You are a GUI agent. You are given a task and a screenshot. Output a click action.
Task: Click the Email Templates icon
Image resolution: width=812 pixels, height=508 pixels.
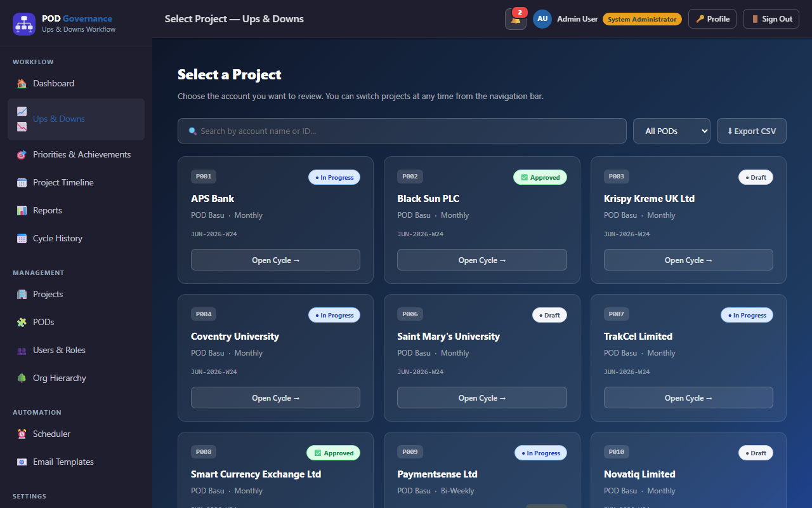pos(22,462)
